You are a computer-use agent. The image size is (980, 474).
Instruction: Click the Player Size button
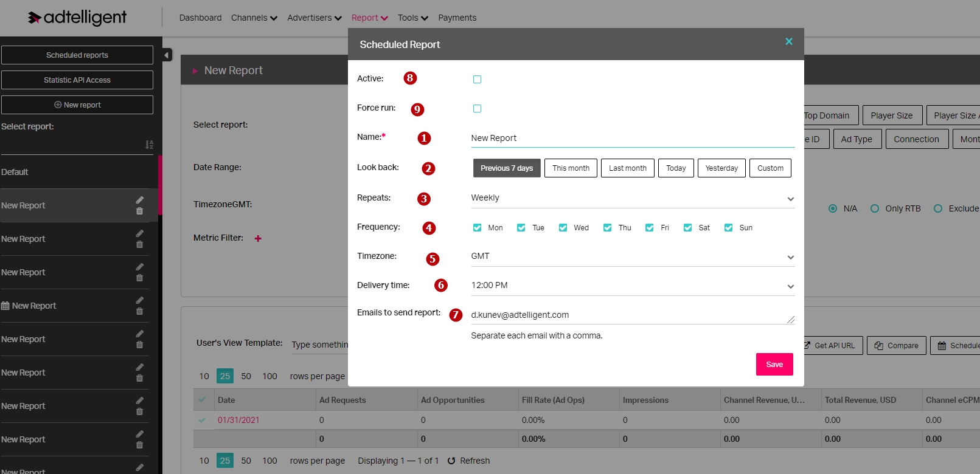tap(891, 115)
